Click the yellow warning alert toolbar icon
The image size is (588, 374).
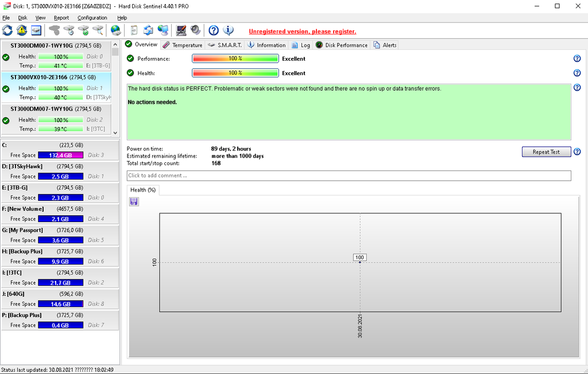click(x=22, y=30)
